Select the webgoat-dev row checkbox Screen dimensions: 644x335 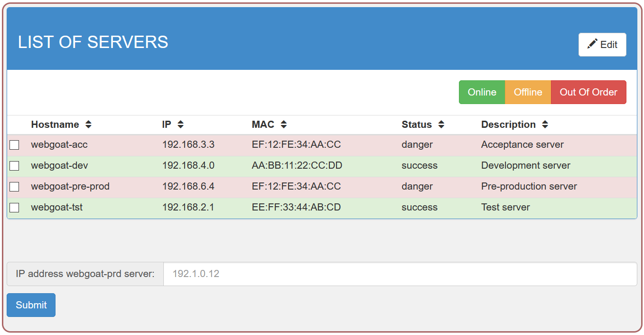coord(15,166)
